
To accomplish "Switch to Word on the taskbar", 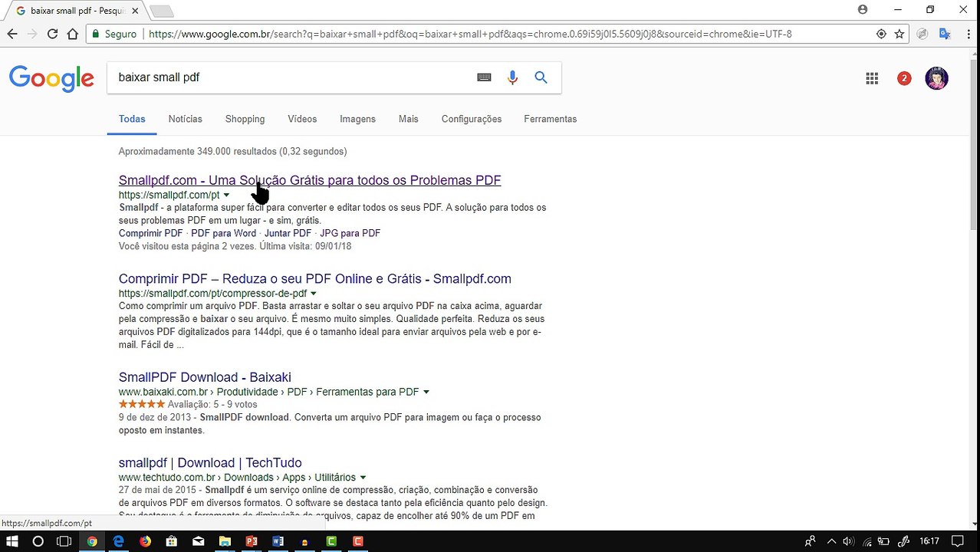I will coord(278,541).
